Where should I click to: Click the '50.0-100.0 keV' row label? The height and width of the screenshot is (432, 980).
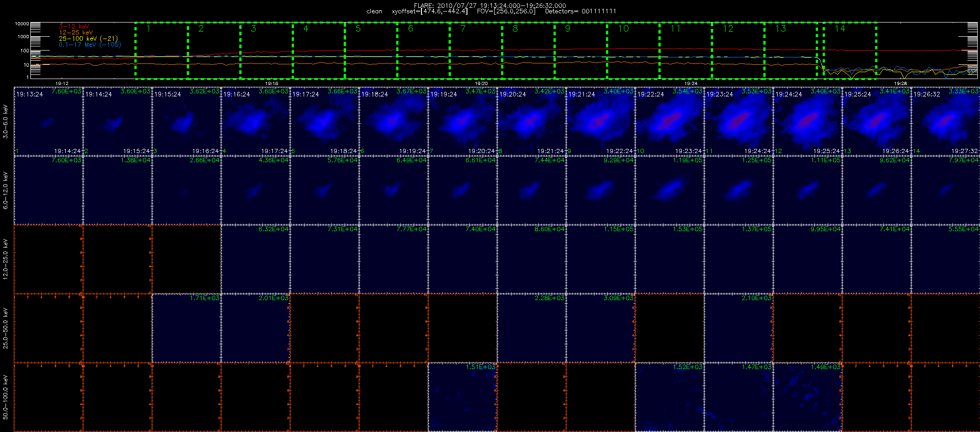pos(6,397)
